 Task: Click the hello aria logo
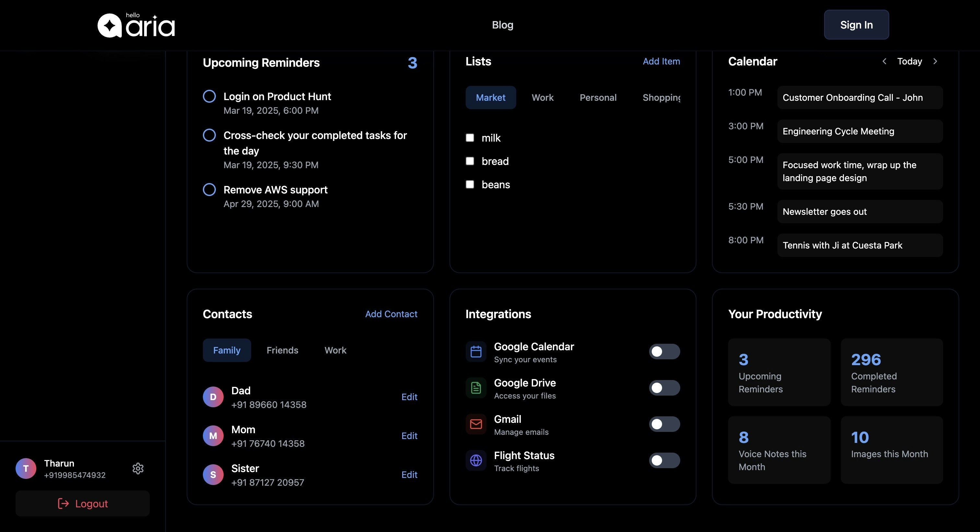click(x=136, y=26)
